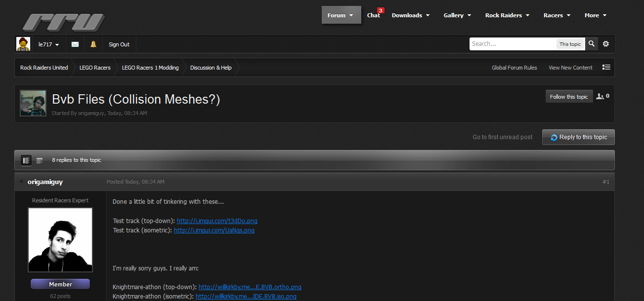
Task: Expand the Racers menu
Action: click(557, 15)
